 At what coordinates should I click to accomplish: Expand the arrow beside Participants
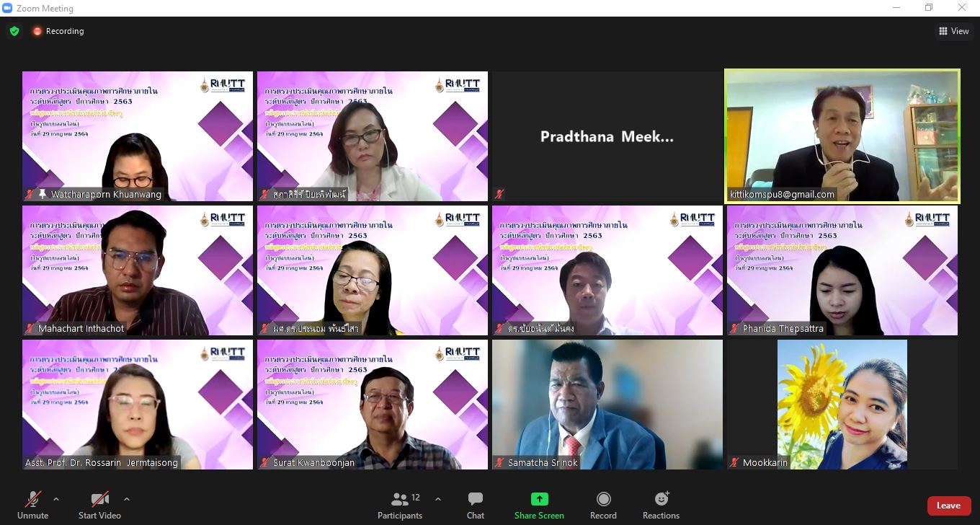pyautogui.click(x=437, y=498)
